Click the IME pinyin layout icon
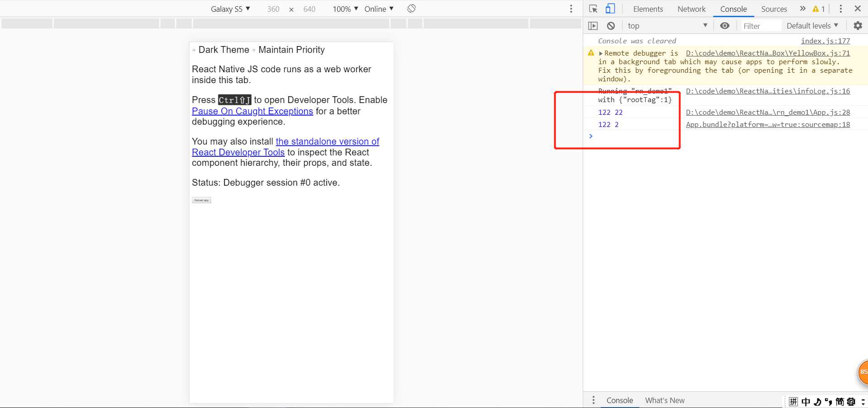The image size is (868, 408). 793,402
